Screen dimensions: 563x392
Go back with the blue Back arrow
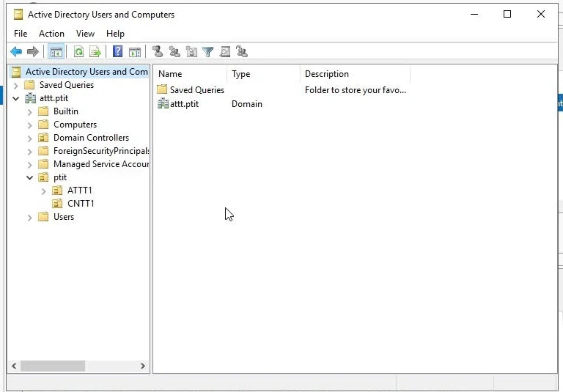(16, 52)
